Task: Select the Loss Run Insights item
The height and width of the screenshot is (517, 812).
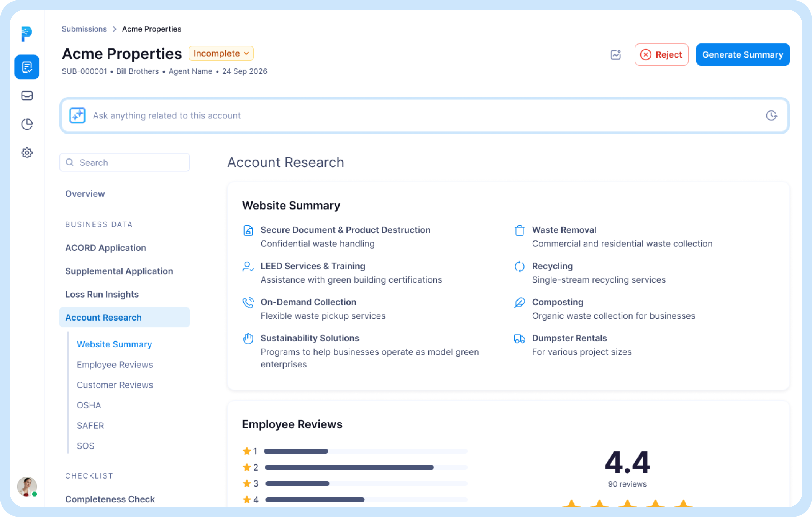Action: 102,294
